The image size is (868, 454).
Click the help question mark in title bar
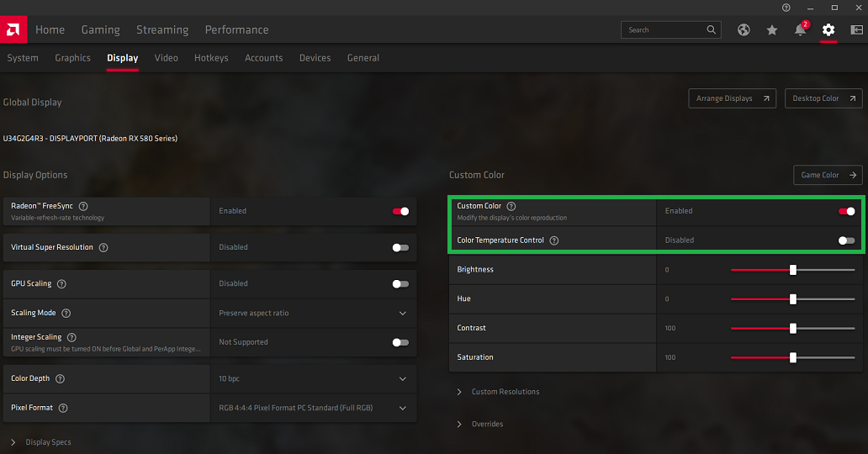click(x=786, y=8)
